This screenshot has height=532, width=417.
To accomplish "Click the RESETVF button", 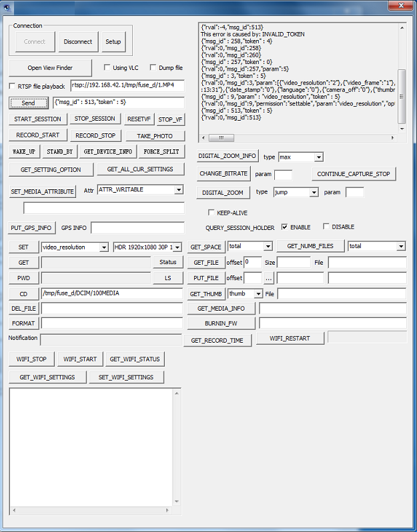I will (x=139, y=119).
